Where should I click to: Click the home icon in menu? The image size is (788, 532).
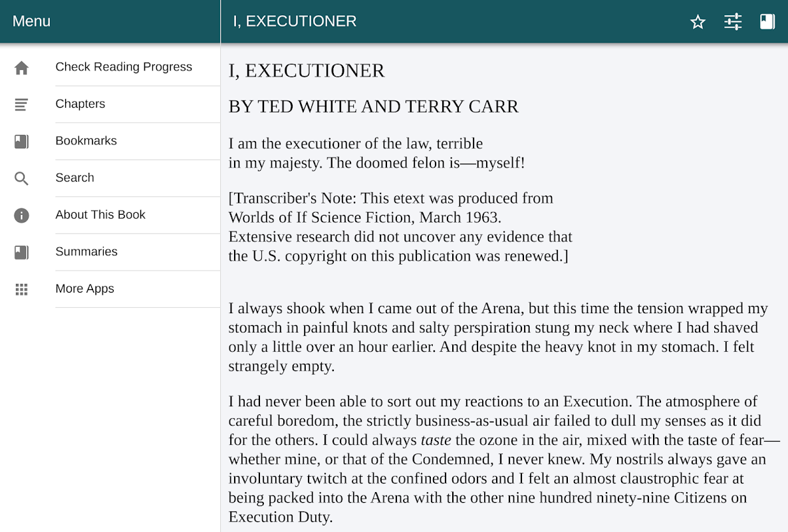(22, 68)
